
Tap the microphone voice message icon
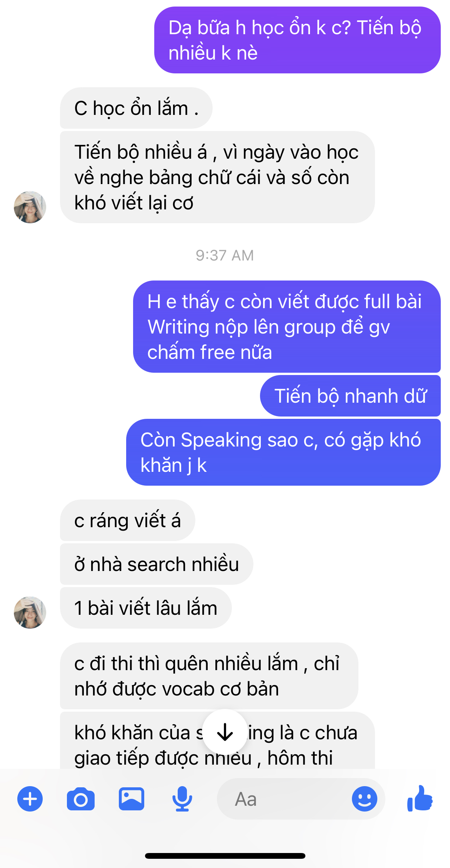pyautogui.click(x=182, y=799)
